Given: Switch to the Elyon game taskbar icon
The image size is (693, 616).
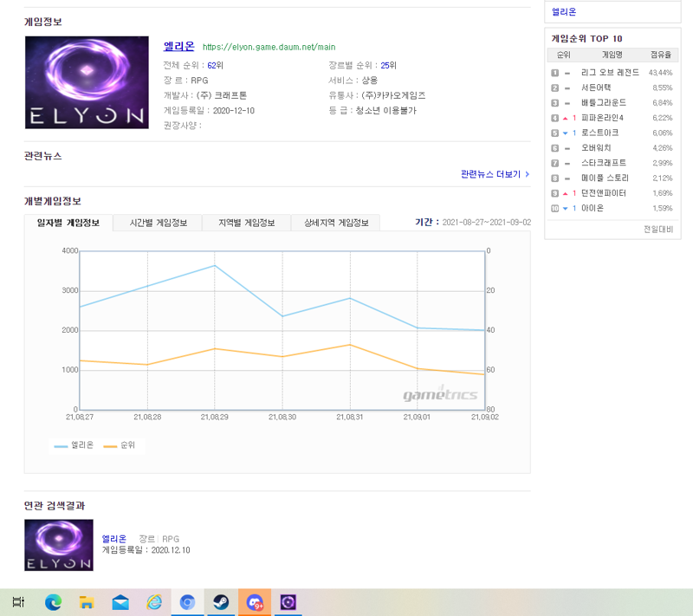Looking at the screenshot, I should point(288,602).
